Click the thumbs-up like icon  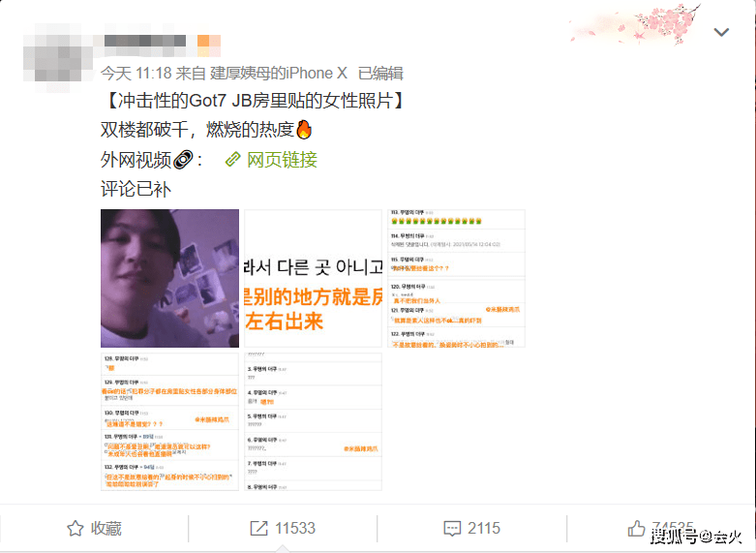636,528
